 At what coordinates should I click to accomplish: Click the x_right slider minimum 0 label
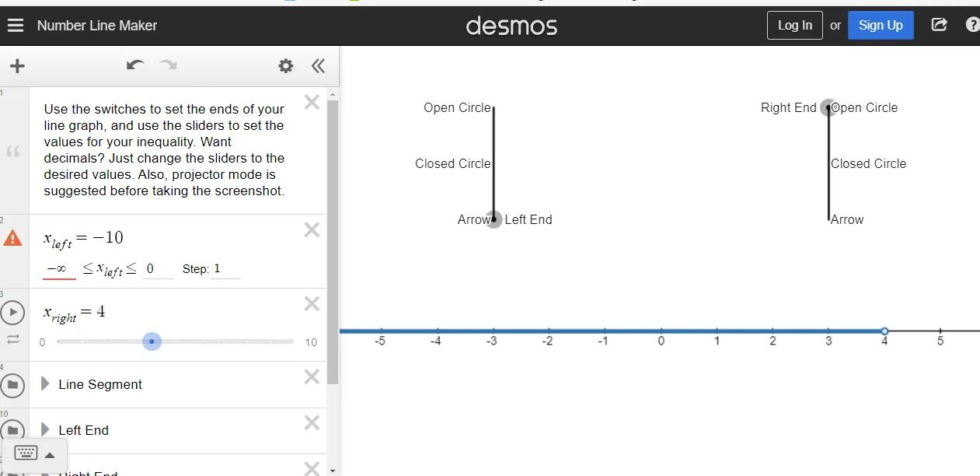[42, 342]
